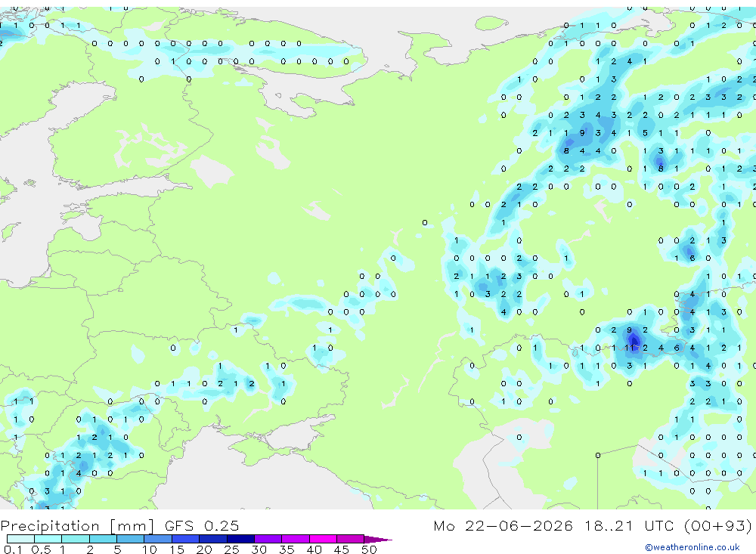Click the legend label "45"
Screen dimensions: 756x554
(x=342, y=549)
